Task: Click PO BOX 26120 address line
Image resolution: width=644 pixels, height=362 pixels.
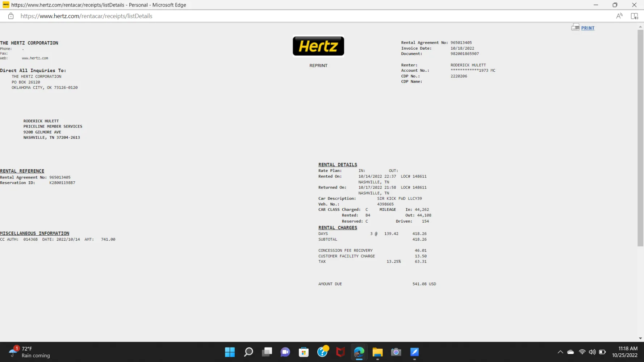Action: (26, 82)
